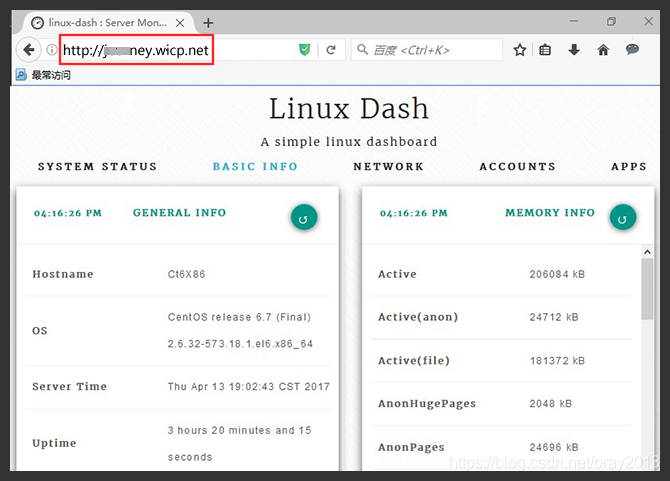The width and height of the screenshot is (670, 481).
Task: Switch to Basic Info section
Action: pyautogui.click(x=255, y=167)
